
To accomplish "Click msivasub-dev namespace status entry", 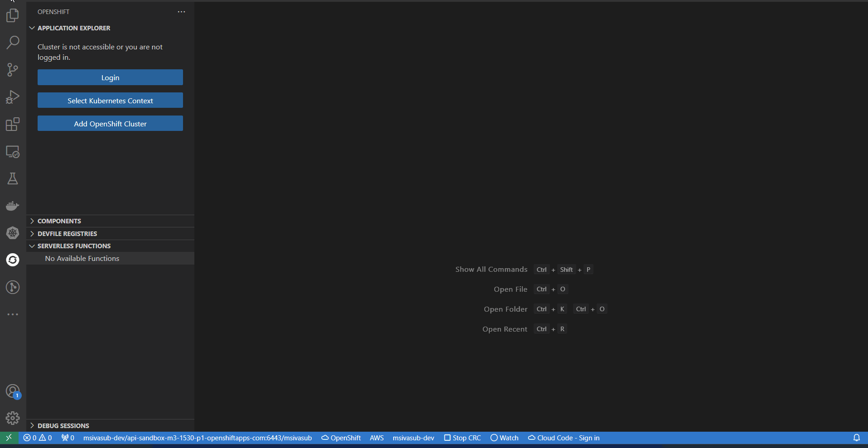I will (x=413, y=438).
